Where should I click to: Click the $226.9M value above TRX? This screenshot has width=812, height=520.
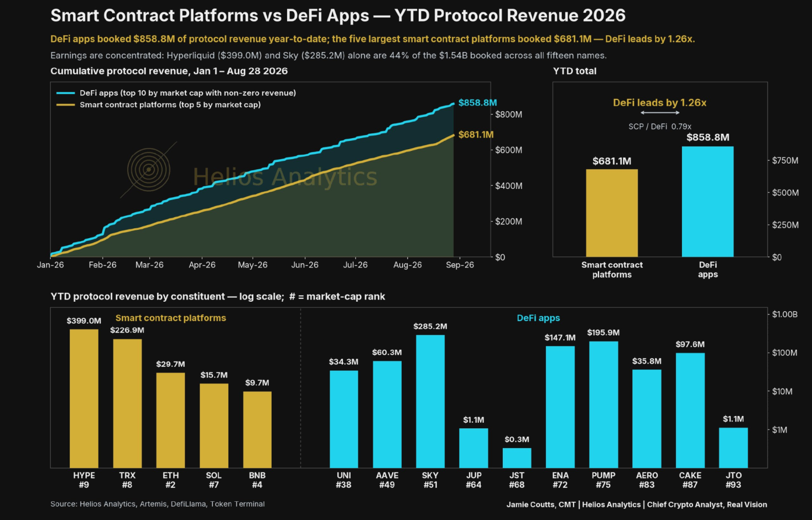click(x=127, y=330)
